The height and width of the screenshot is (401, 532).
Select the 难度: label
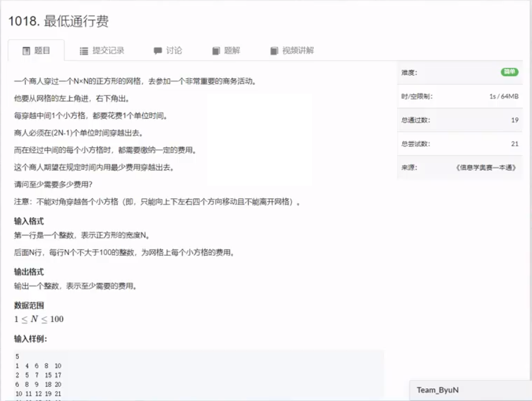coord(409,73)
